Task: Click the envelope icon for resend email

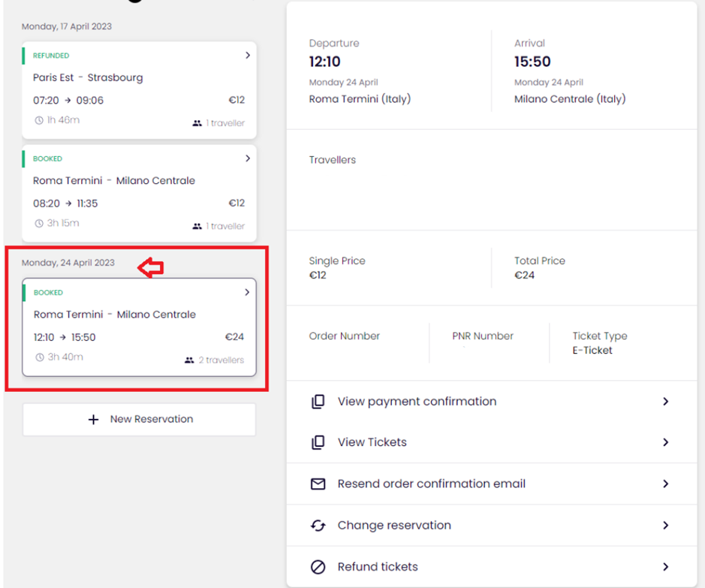Action: click(318, 484)
